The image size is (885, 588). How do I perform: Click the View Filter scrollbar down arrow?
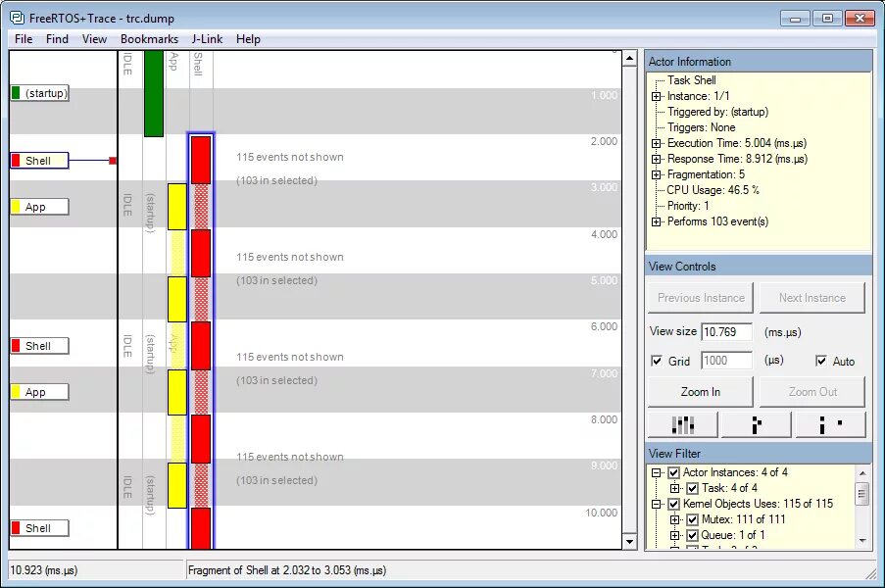[862, 541]
